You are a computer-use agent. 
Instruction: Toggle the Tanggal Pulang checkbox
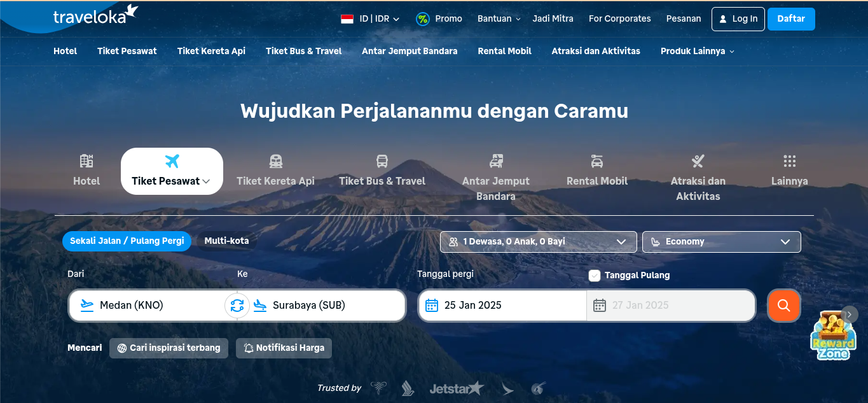coord(595,276)
